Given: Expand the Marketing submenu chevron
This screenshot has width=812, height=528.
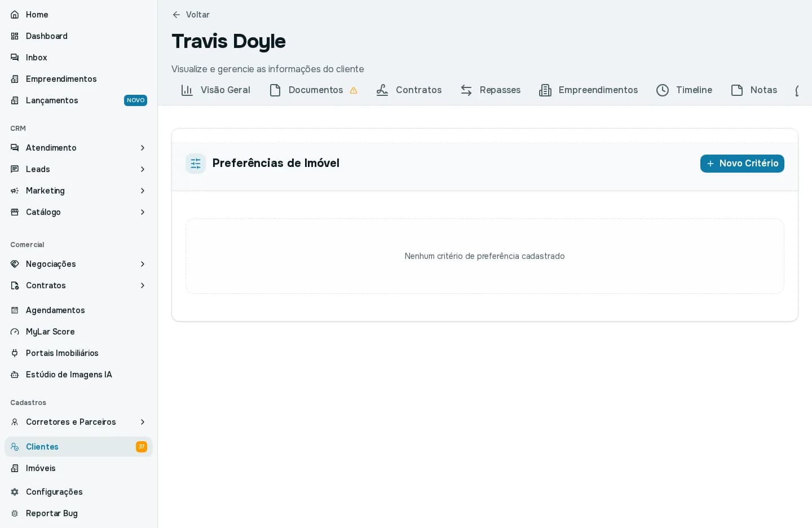Looking at the screenshot, I should click(143, 191).
